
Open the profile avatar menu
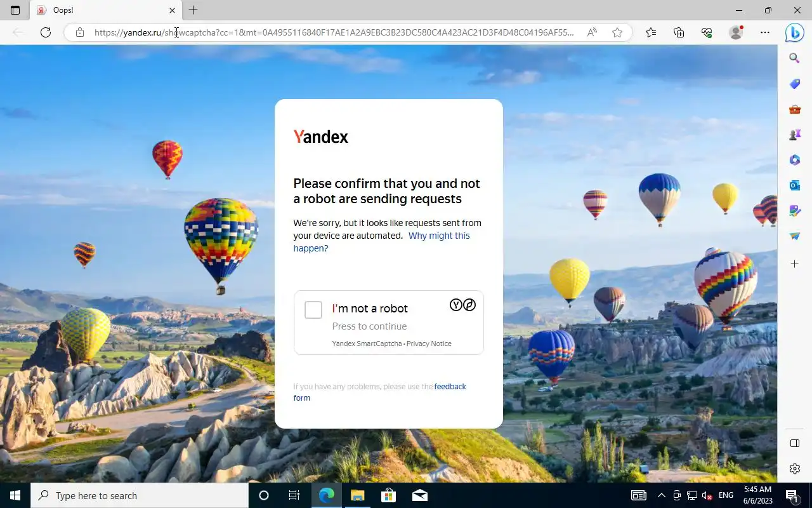(x=736, y=32)
